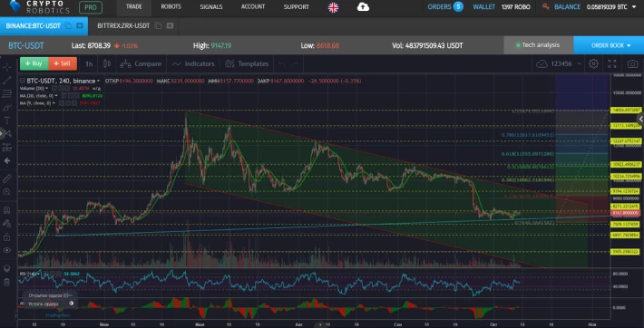Open ORDERS with 5 badge
The height and width of the screenshot is (328, 644).
click(445, 7)
